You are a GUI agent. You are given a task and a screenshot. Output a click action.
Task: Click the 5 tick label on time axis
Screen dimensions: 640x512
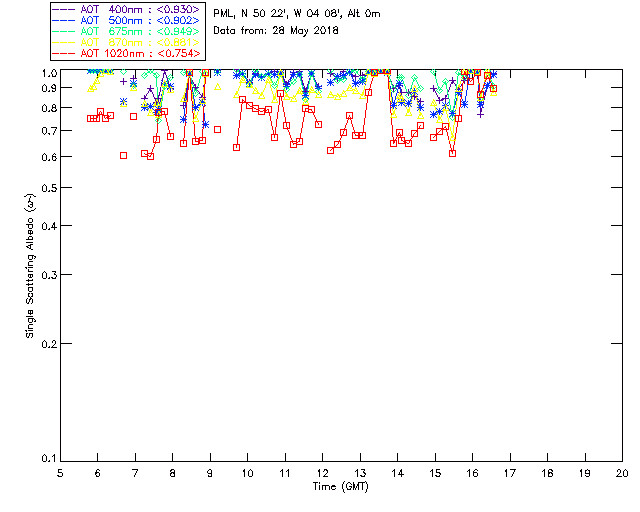pyautogui.click(x=60, y=472)
